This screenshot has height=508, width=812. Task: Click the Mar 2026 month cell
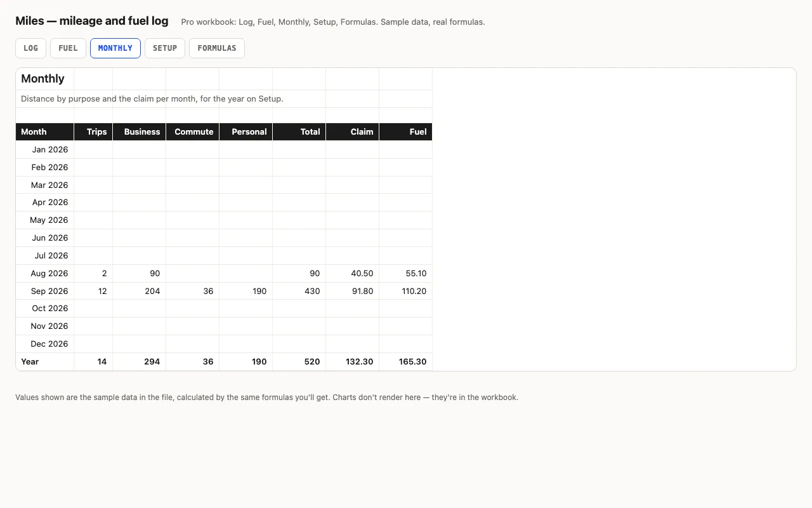click(x=45, y=185)
